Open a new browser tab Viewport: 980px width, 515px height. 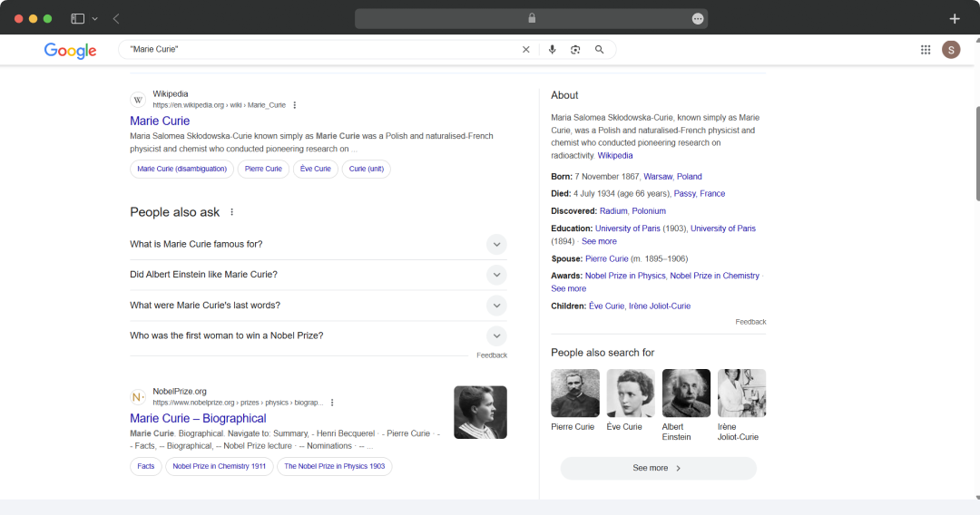[x=955, y=19]
